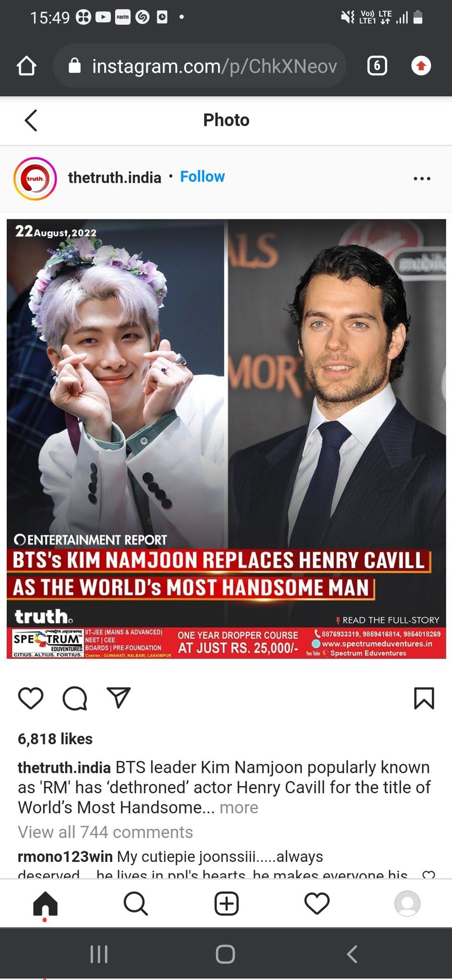Open the browser tab switcher showing 6
Screen dimensions: 452x980
[x=377, y=66]
